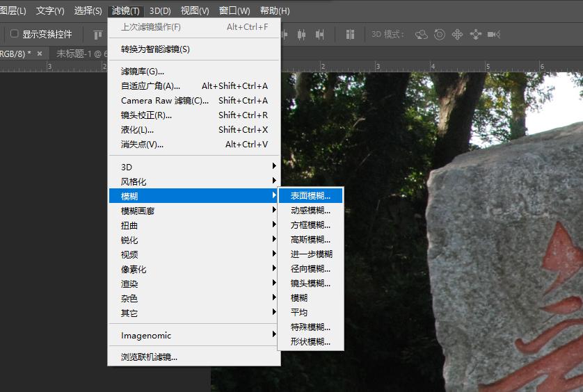Expand the 视频 submenu
This screenshot has height=392, width=583.
point(194,254)
